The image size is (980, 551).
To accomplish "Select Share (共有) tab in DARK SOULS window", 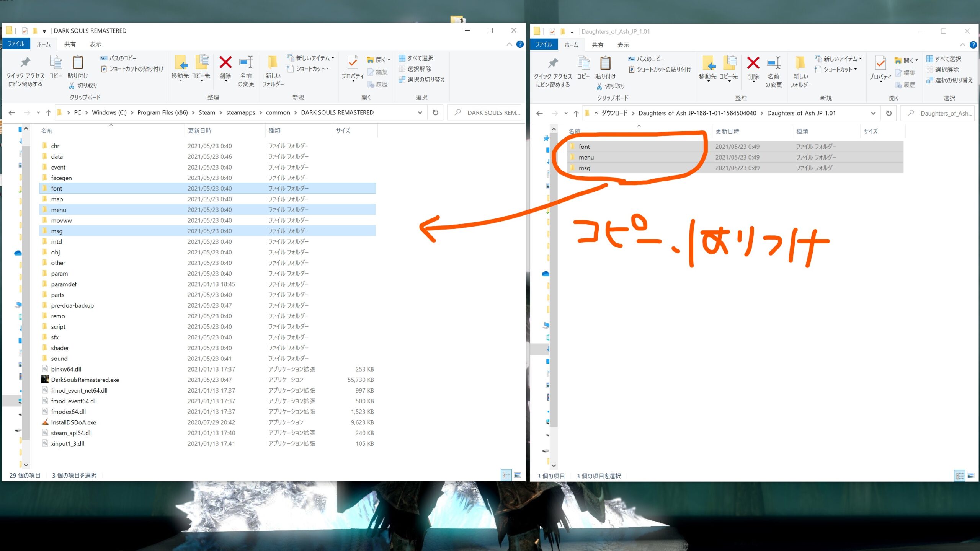I will pos(70,44).
